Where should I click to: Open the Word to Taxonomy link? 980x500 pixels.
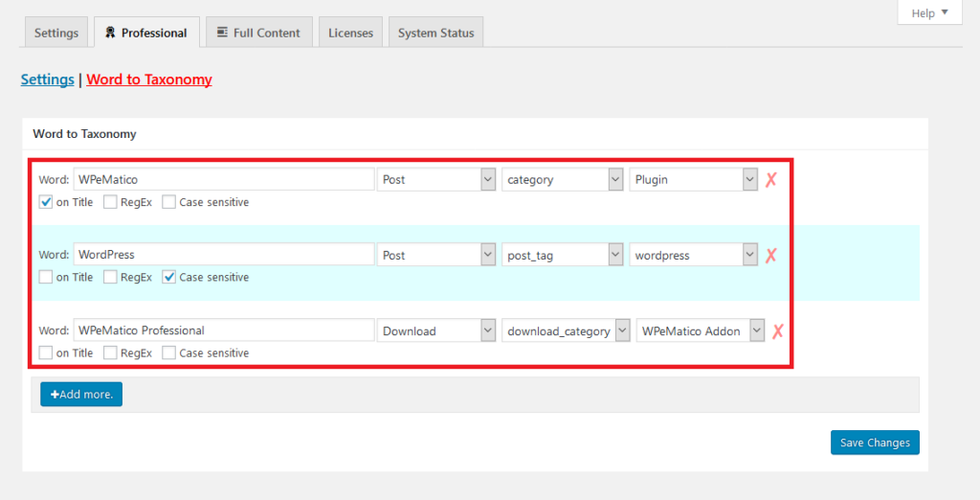tap(149, 80)
